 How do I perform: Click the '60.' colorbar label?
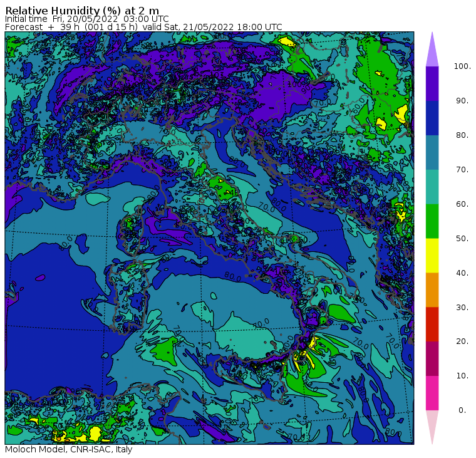coord(462,204)
